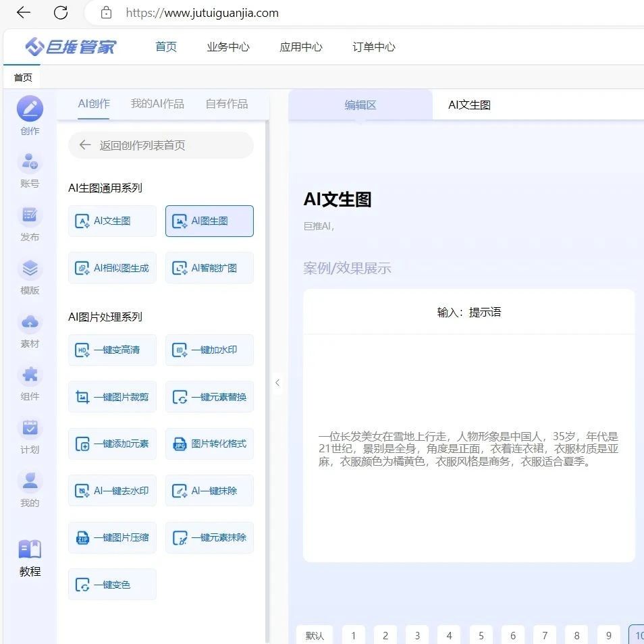644x644 pixels.
Task: Choose 图片转化格式 JPG tool
Action: click(x=209, y=444)
